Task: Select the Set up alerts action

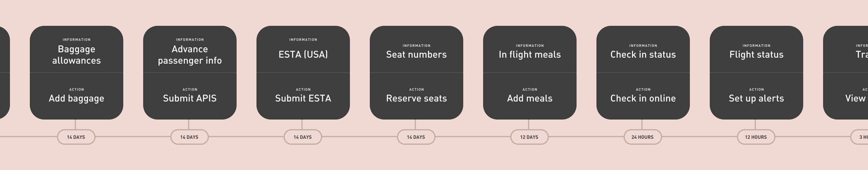Action: pyautogui.click(x=756, y=98)
